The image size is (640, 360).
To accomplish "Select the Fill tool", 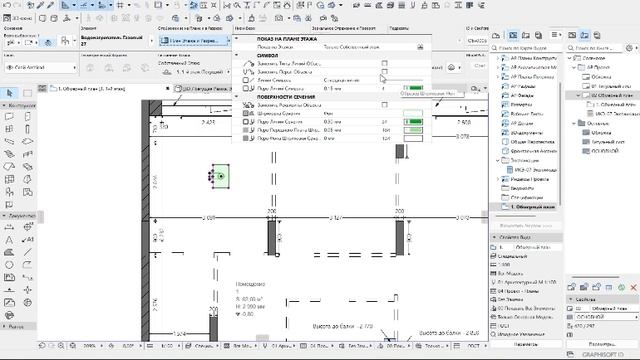I will [9, 252].
